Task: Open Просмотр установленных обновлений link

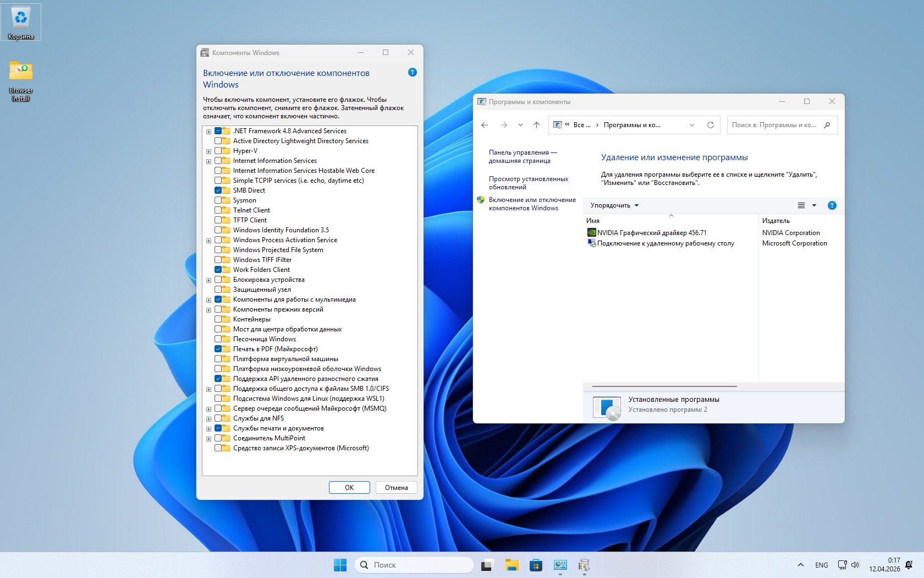Action: point(528,183)
